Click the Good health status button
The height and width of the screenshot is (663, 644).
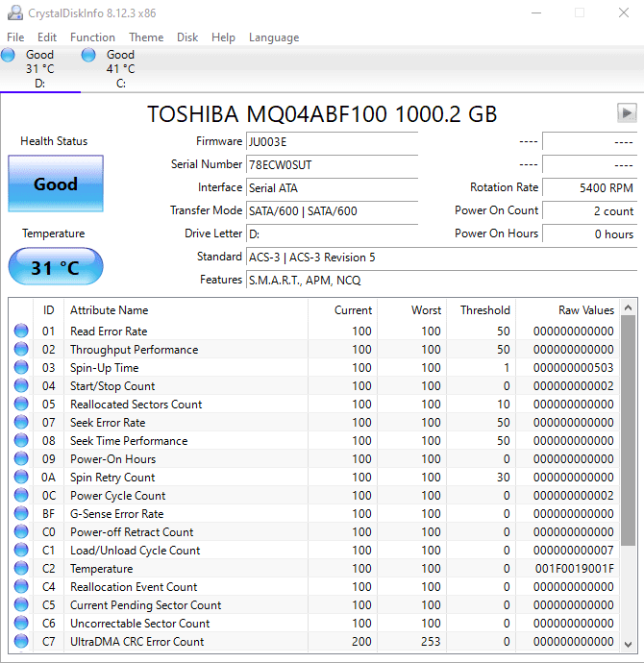pos(55,184)
